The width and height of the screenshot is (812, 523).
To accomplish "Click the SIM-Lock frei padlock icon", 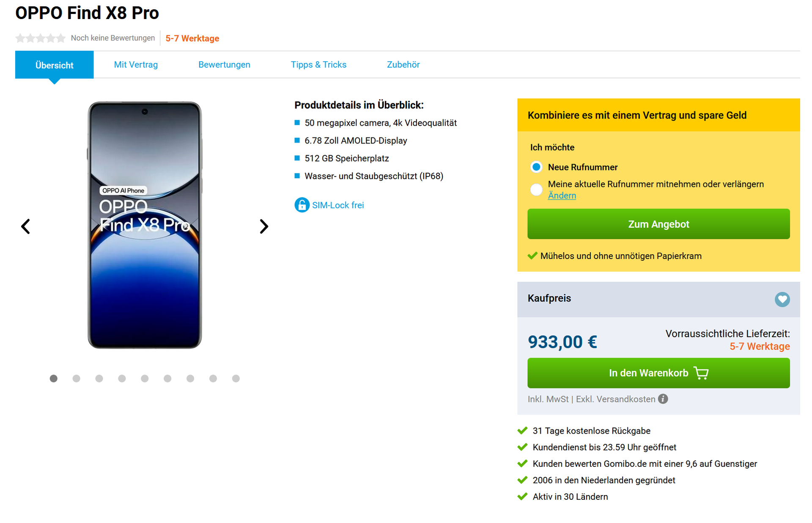I will 302,205.
